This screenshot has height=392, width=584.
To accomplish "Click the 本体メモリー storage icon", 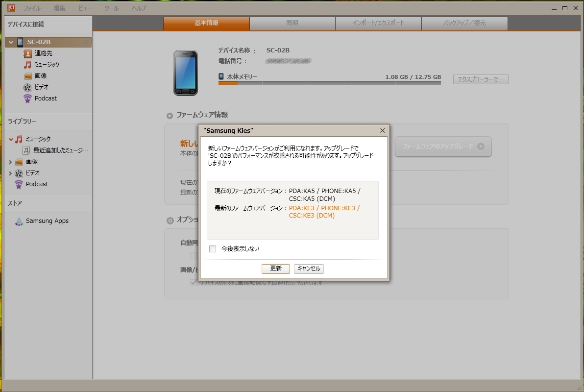I will coord(221,76).
